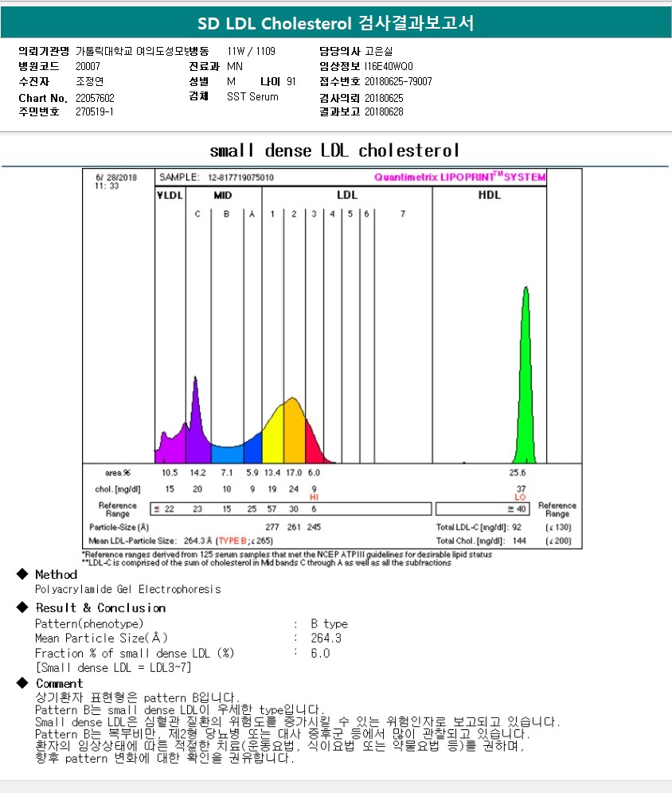The height and width of the screenshot is (793, 672).
Task: Select the 주민번호 value '270519-1'
Action: [95, 111]
